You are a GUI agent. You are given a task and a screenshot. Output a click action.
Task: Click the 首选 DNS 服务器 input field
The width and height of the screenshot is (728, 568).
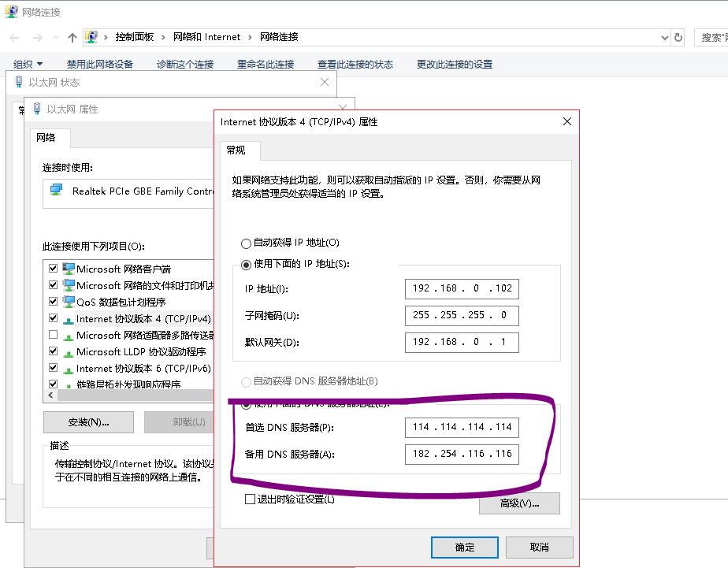click(x=462, y=427)
